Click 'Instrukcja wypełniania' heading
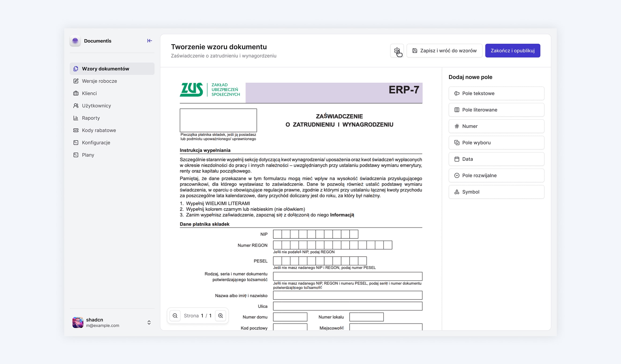 click(205, 150)
